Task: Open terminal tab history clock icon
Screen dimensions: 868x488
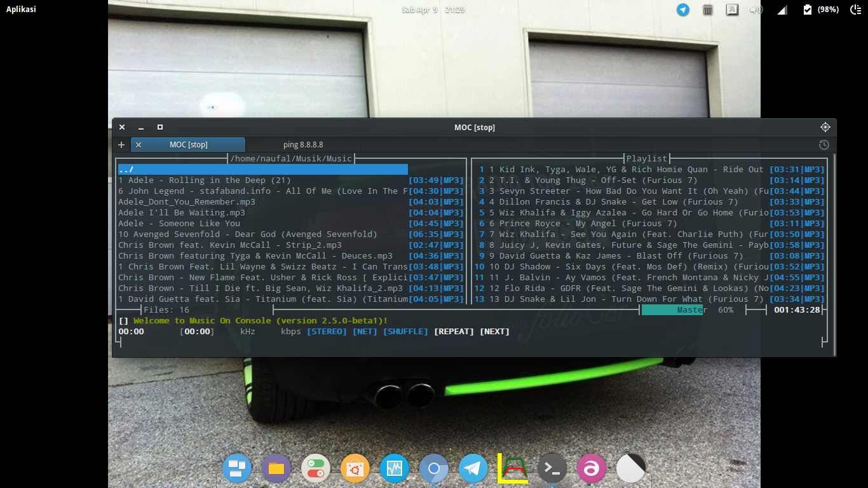Action: coord(824,145)
